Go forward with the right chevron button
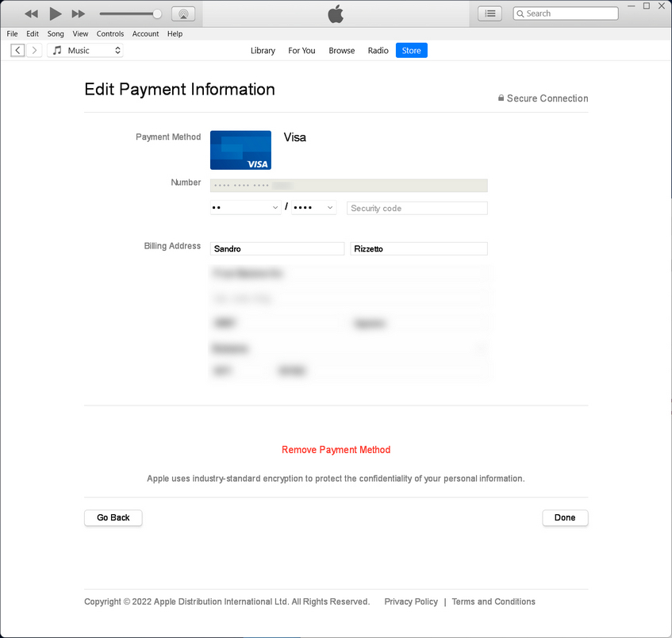This screenshot has height=638, width=672. point(34,50)
